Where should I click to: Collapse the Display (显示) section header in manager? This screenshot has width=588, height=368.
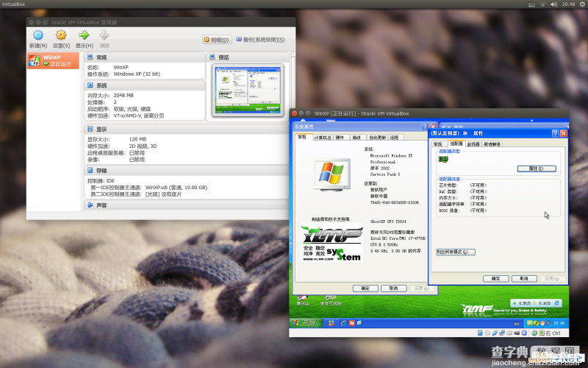187,129
